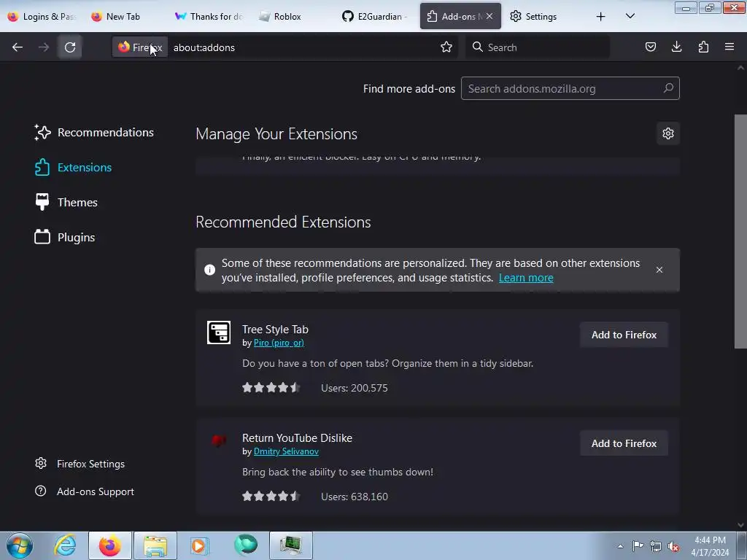The height and width of the screenshot is (560, 747).
Task: Open Add-ons Support link
Action: [x=85, y=491]
